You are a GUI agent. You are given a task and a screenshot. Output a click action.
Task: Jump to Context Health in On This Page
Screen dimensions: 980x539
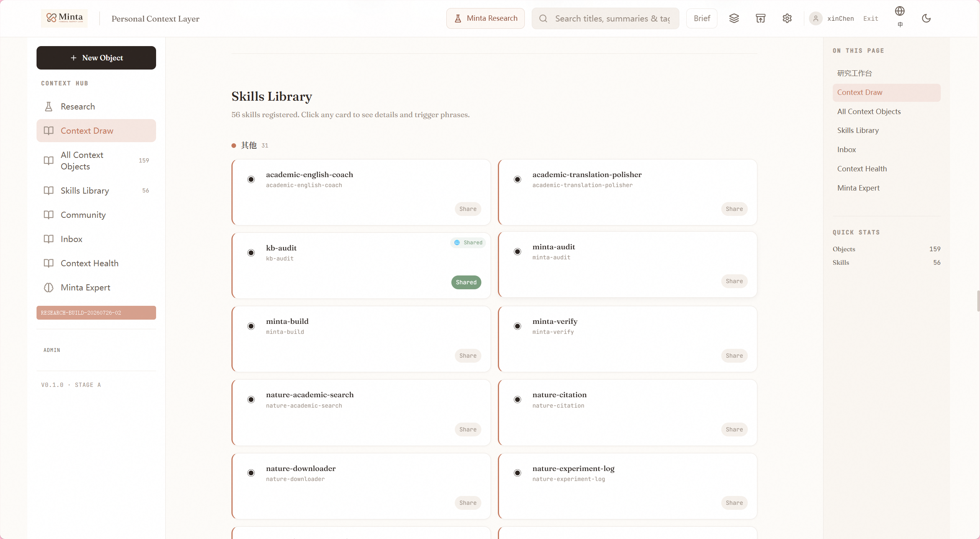pos(862,169)
